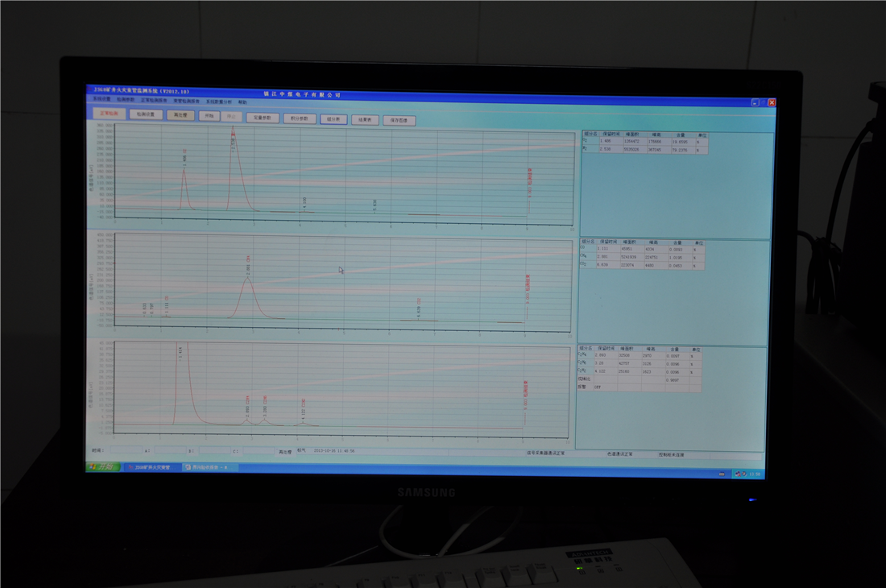Click the 正常检测 button
Image resolution: width=886 pixels, height=588 pixels.
coord(108,114)
